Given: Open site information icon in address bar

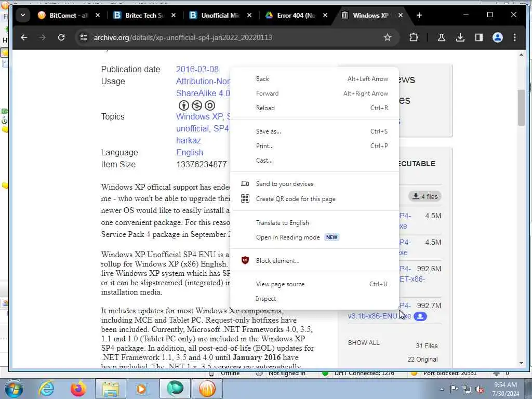Looking at the screenshot, I should tap(84, 37).
